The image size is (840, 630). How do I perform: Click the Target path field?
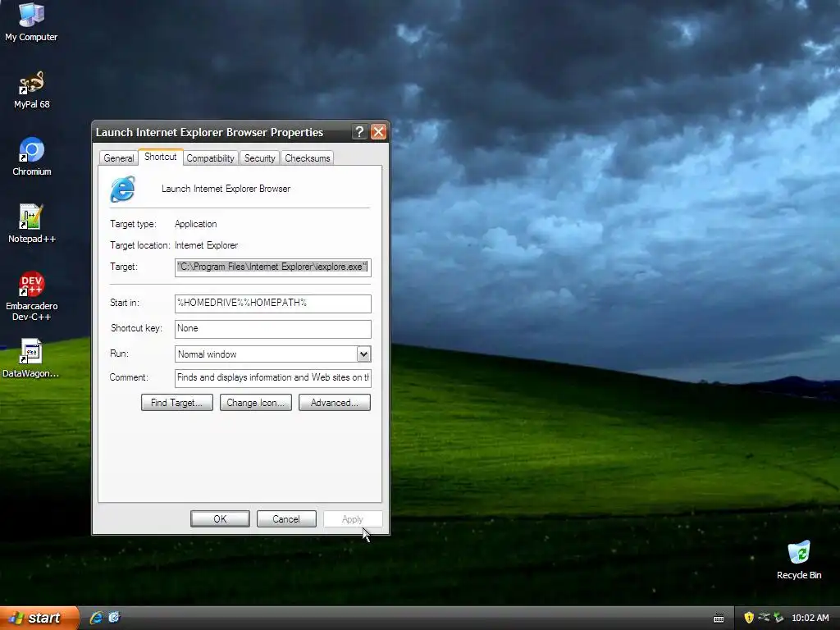tap(272, 267)
